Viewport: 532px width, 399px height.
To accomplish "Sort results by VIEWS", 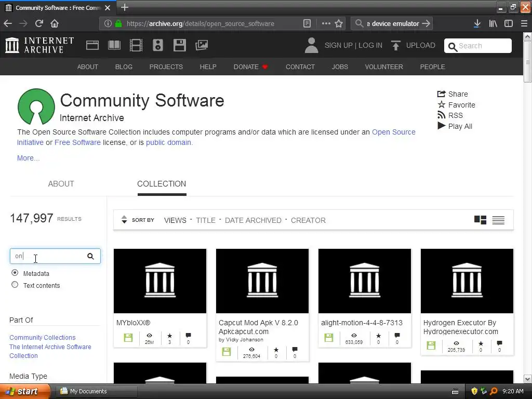I will pos(175,220).
